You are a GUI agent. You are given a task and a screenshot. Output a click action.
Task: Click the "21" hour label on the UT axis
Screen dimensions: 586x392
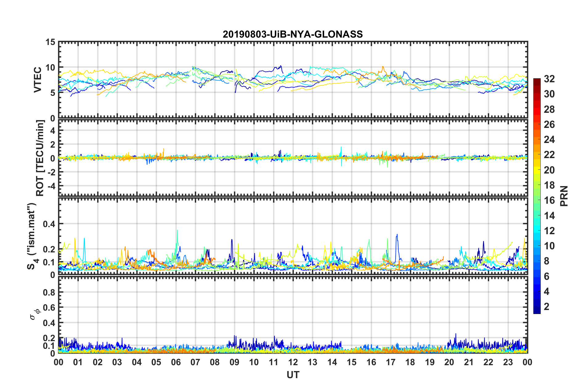pos(469,362)
